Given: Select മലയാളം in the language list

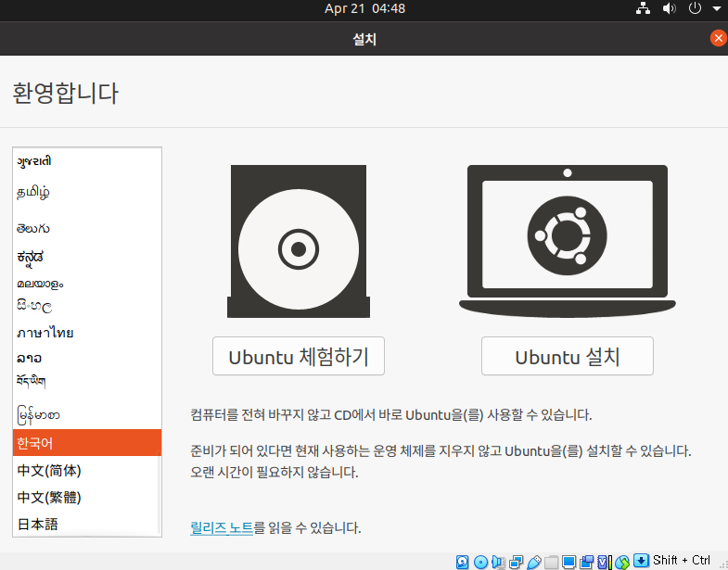Looking at the screenshot, I should click(87, 283).
